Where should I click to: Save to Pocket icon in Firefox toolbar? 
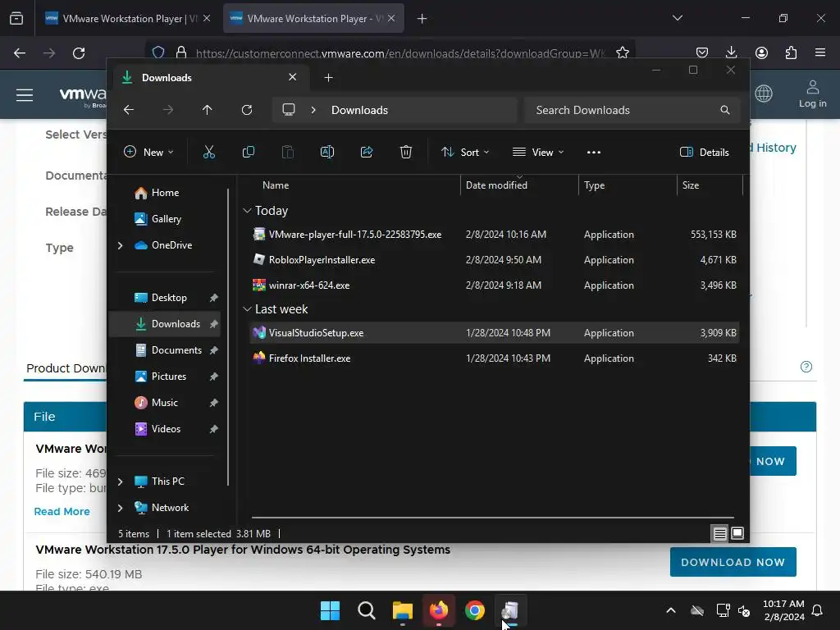click(x=702, y=52)
